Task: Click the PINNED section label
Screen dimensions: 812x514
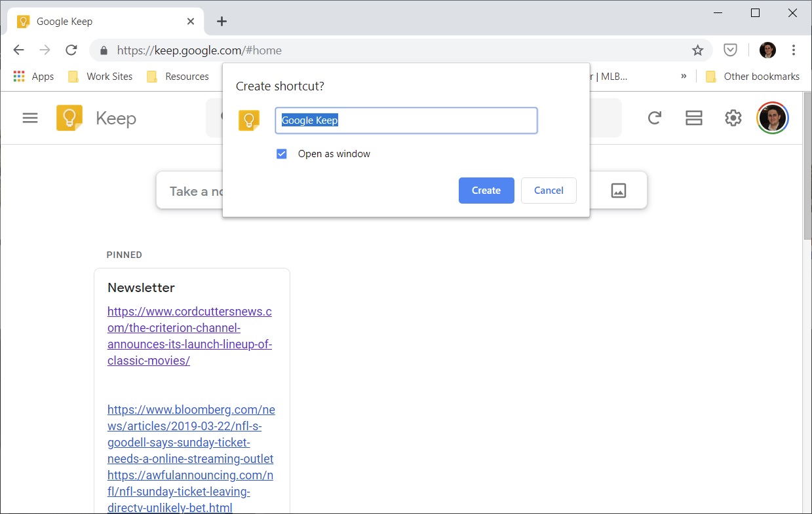Action: pyautogui.click(x=124, y=255)
